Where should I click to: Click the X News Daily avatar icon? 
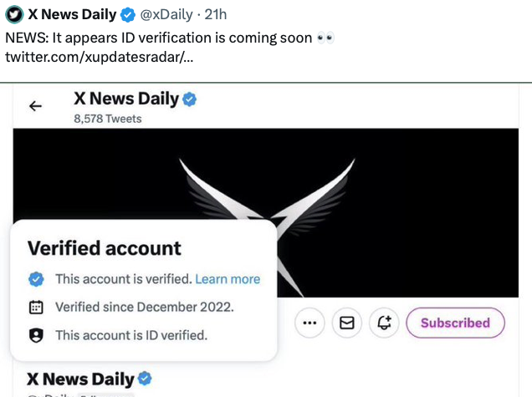[13, 14]
